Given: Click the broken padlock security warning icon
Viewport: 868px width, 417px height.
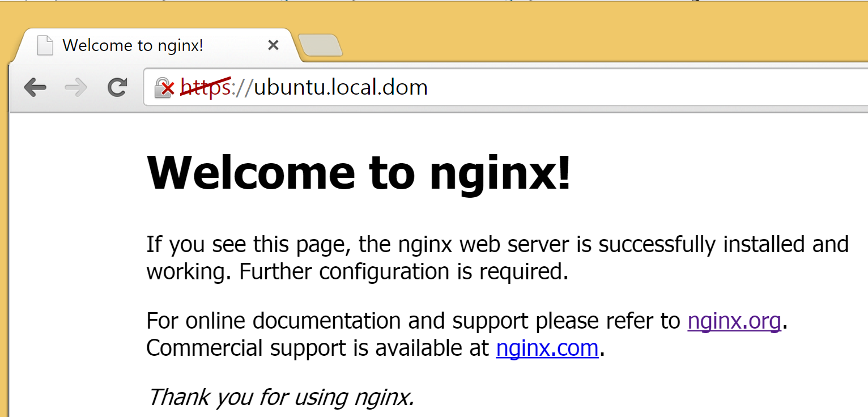Looking at the screenshot, I should point(164,88).
